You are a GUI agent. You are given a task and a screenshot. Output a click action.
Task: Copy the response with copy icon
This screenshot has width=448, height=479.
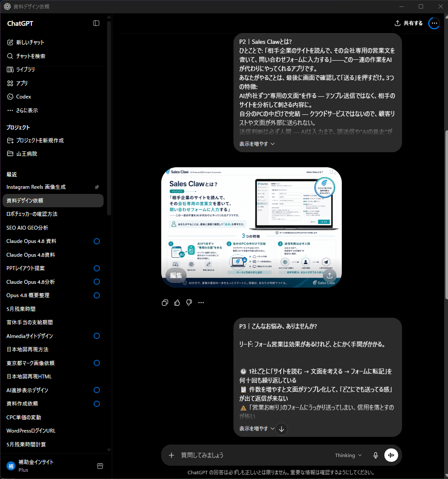165,303
